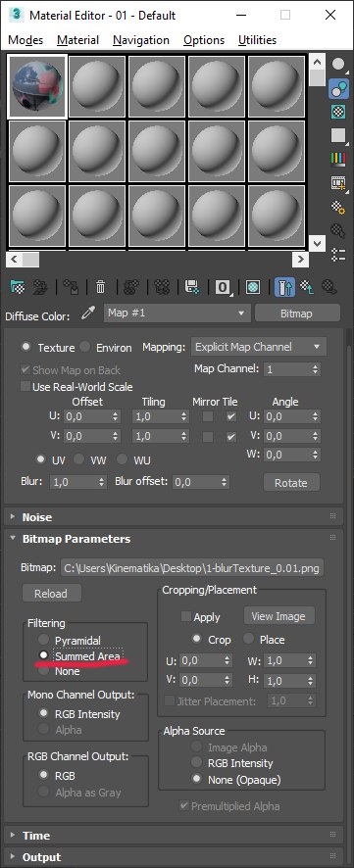This screenshot has height=868, width=354.
Task: Click the W Angle value field
Action: coord(287,455)
